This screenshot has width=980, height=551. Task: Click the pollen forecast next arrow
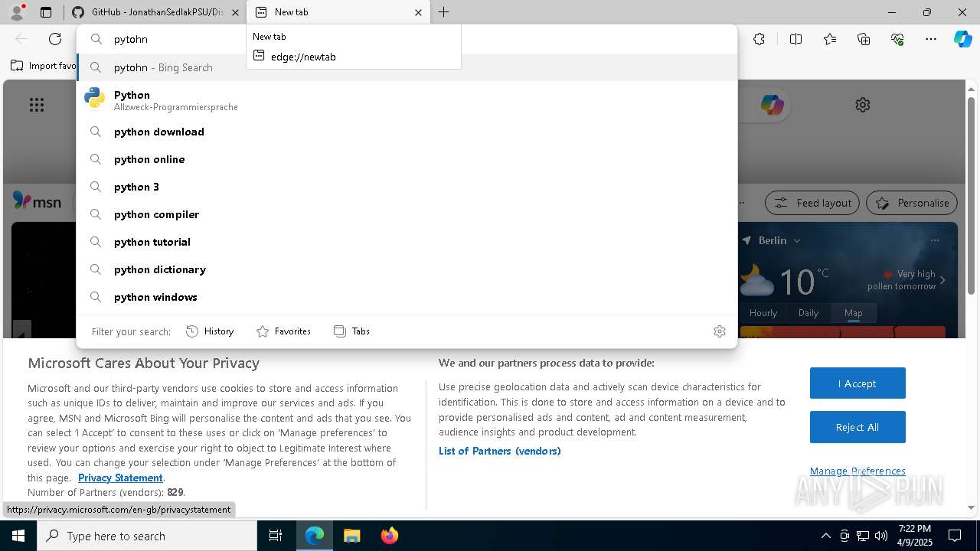[942, 280]
